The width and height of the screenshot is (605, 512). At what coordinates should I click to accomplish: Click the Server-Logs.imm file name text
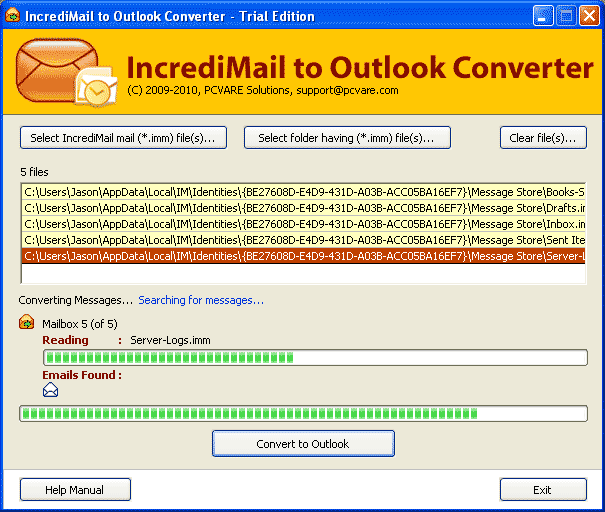[x=170, y=340]
